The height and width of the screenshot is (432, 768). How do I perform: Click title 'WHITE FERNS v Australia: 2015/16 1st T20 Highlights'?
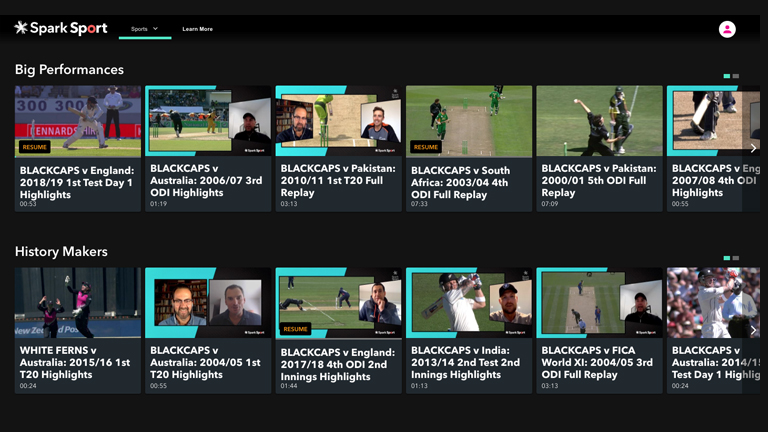[x=75, y=362]
